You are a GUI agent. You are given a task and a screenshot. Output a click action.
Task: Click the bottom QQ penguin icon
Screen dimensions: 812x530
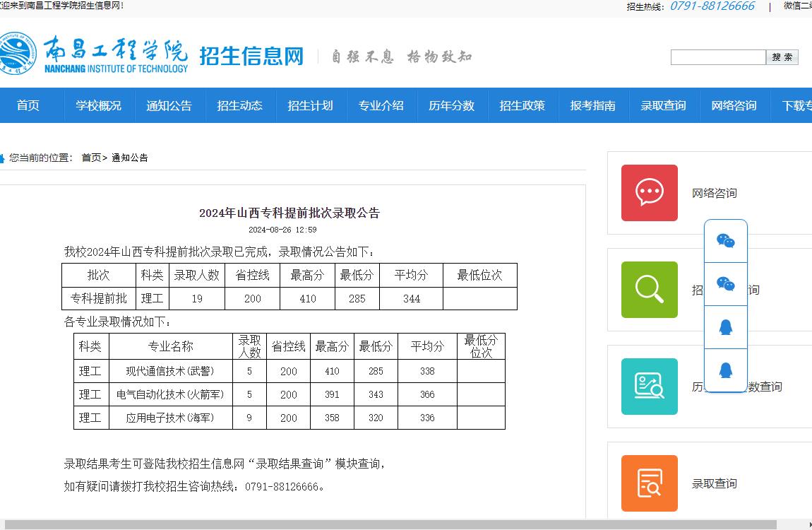click(x=725, y=370)
